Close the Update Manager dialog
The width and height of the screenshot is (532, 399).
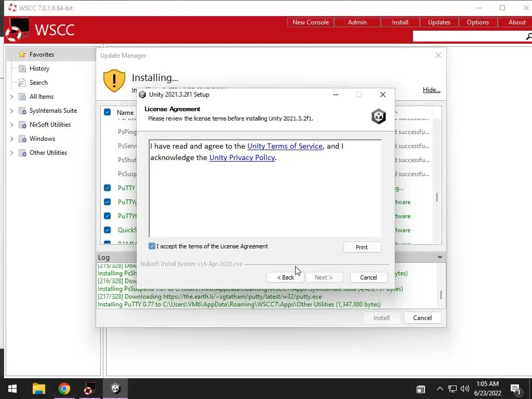click(438, 55)
